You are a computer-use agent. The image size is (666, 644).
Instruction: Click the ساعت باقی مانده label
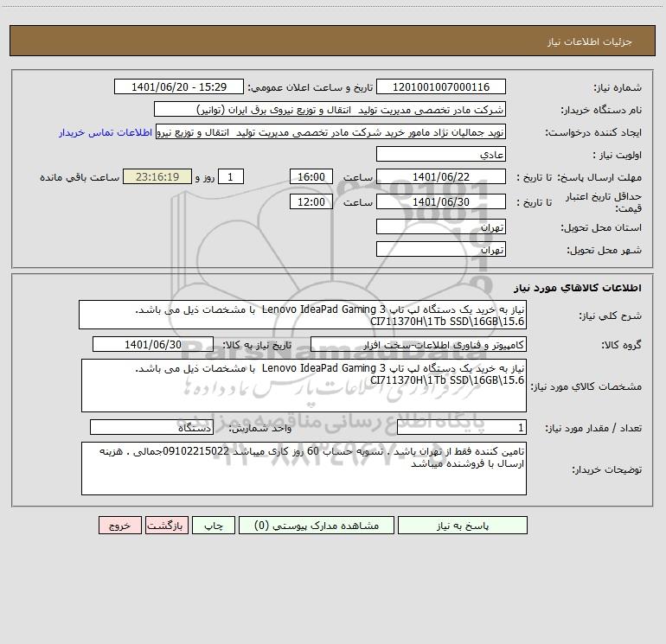[x=80, y=177]
